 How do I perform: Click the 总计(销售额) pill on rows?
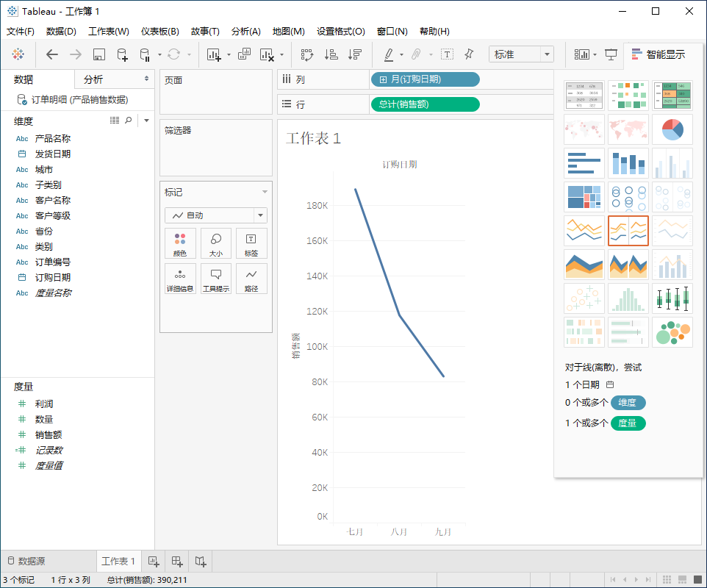(x=426, y=104)
